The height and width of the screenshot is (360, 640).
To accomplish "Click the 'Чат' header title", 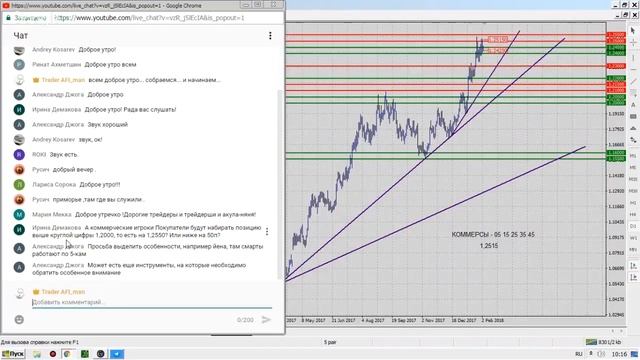I will click(x=20, y=36).
